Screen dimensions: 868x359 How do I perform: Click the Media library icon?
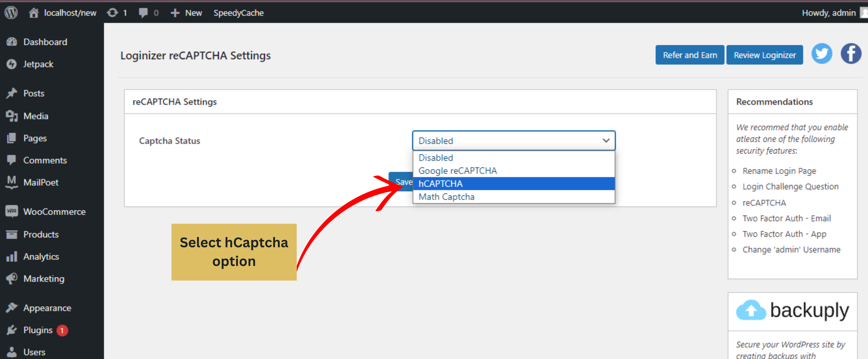[x=11, y=116]
